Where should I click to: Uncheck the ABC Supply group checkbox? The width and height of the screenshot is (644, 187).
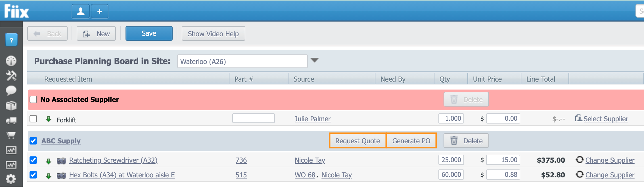tap(34, 141)
